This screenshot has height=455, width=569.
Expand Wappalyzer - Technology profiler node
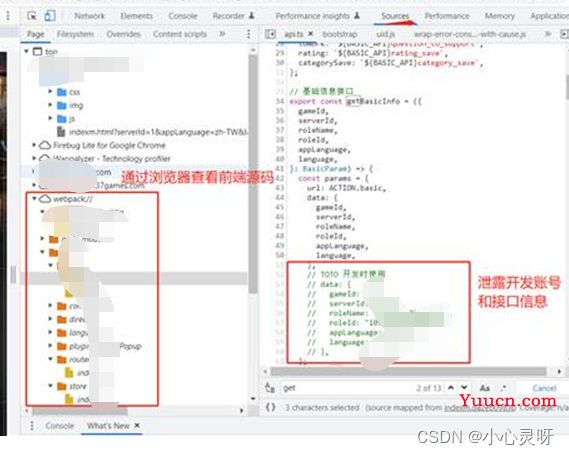34,159
